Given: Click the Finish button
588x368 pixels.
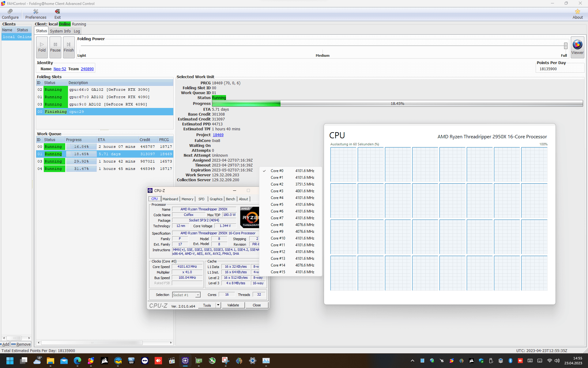Looking at the screenshot, I should [69, 47].
